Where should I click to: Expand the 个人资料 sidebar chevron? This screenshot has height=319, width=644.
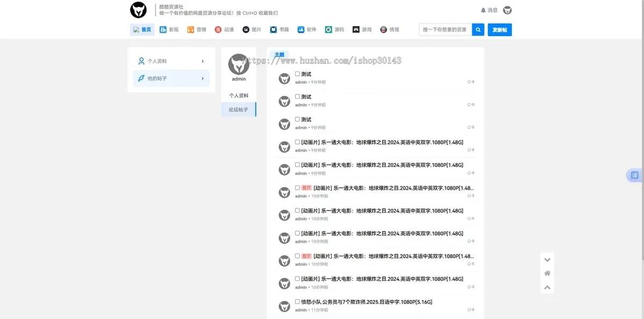[x=202, y=61]
